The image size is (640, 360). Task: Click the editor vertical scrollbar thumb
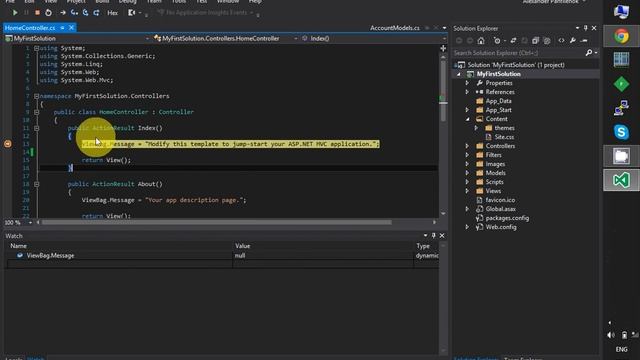click(x=443, y=90)
